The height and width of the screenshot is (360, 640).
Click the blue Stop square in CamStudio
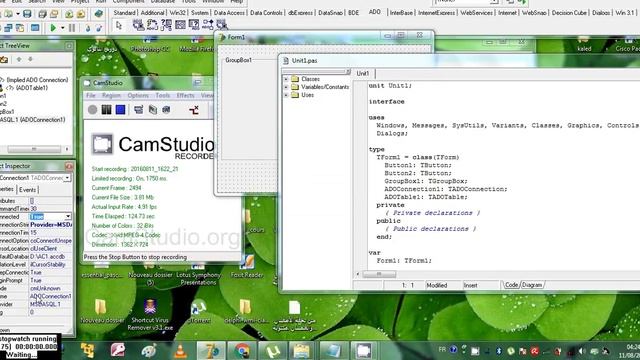[x=120, y=109]
